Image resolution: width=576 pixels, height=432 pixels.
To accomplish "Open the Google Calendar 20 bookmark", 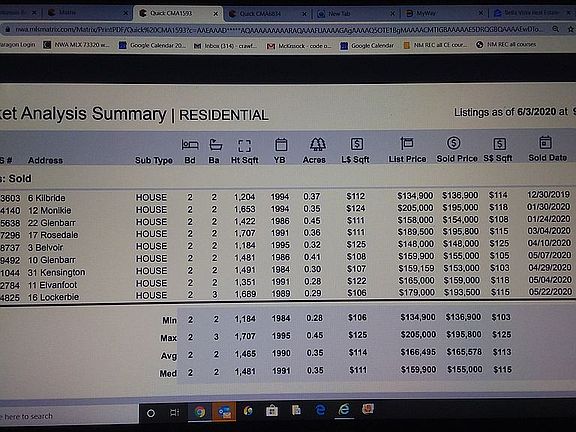I will (x=153, y=45).
